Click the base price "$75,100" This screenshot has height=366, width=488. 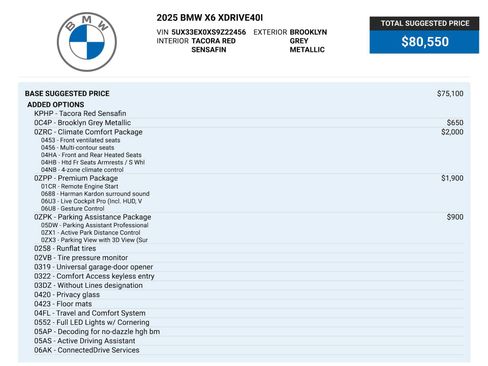(x=450, y=93)
